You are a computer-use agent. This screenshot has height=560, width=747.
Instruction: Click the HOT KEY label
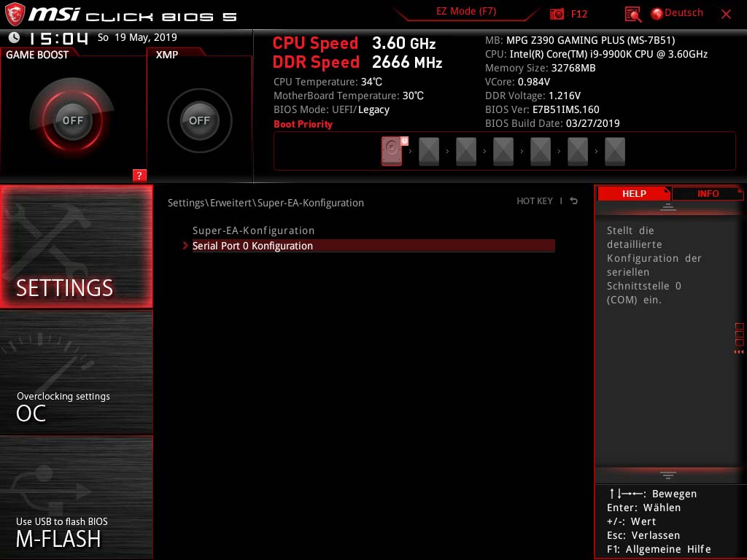tap(535, 201)
